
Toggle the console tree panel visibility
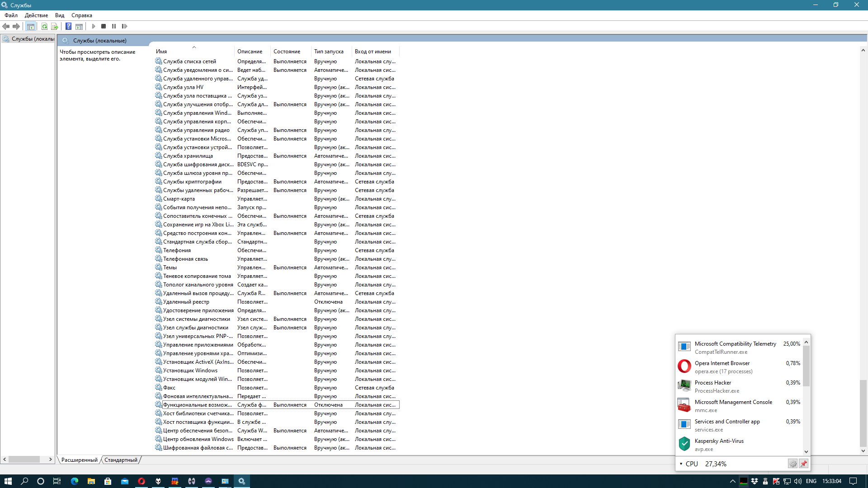(30, 26)
